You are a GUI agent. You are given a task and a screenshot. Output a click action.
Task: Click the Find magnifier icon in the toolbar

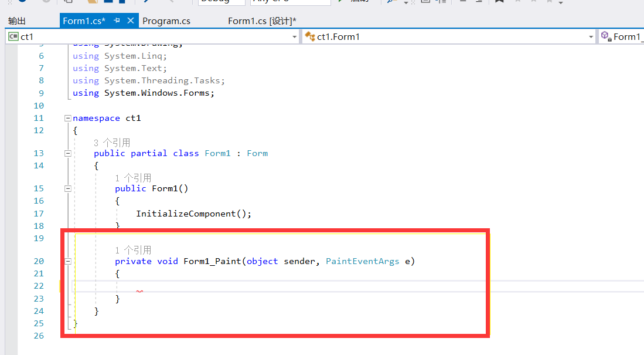[390, 3]
